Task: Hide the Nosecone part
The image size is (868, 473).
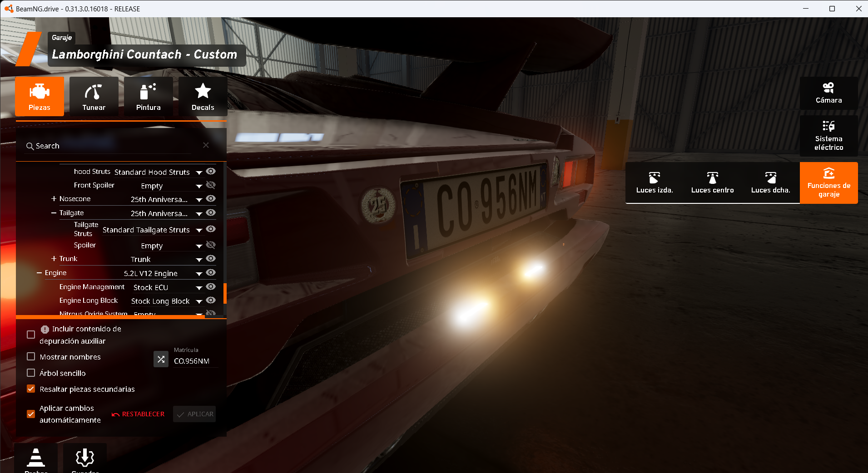Action: pyautogui.click(x=211, y=198)
